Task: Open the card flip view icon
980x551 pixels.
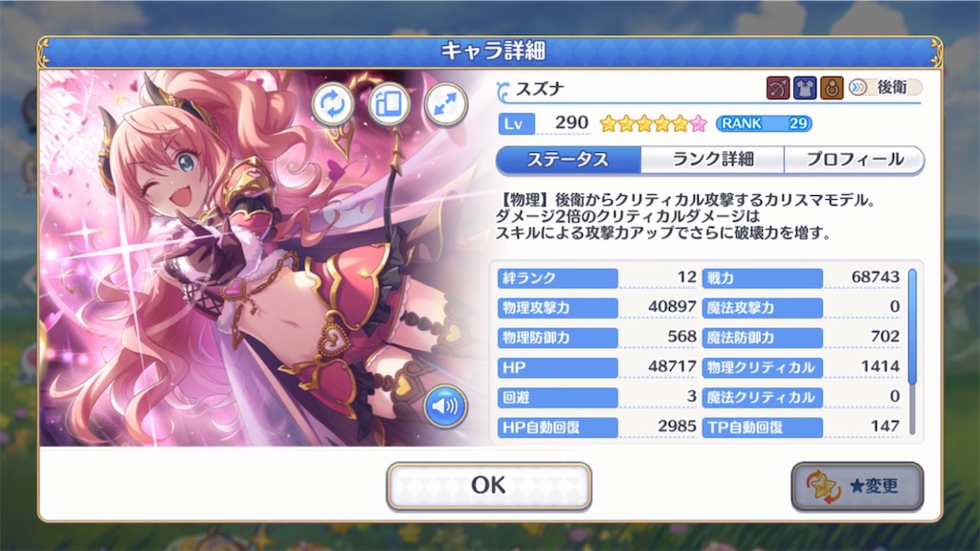Action: (389, 104)
